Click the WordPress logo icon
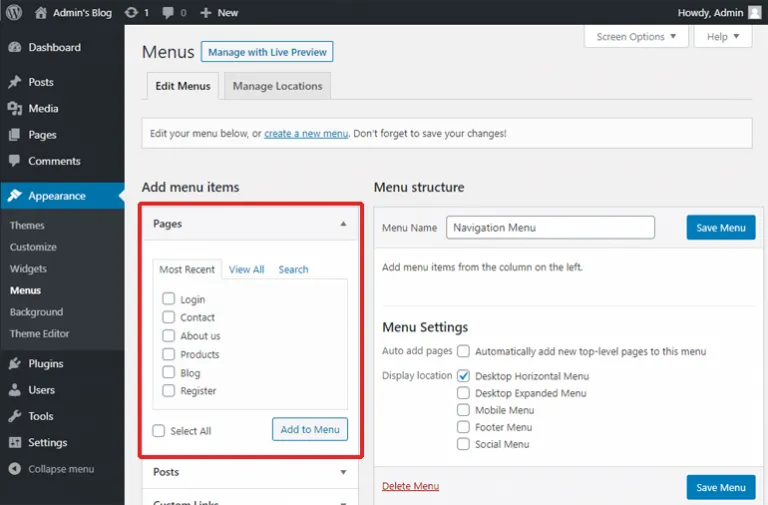The width and height of the screenshot is (768, 505). (x=14, y=12)
